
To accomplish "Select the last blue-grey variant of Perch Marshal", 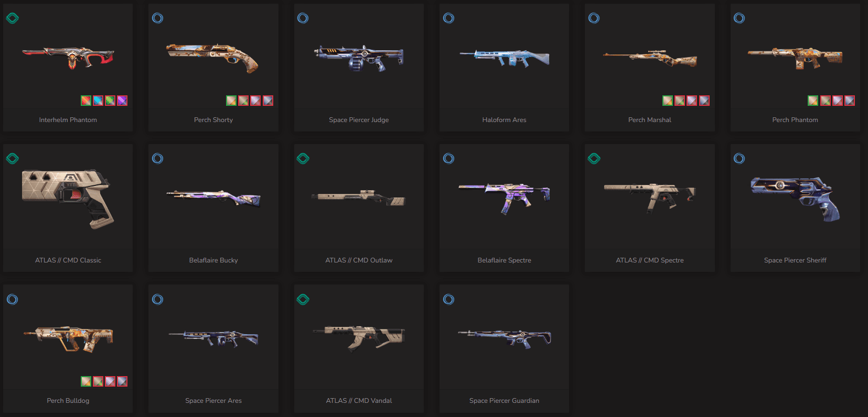I will (x=704, y=101).
